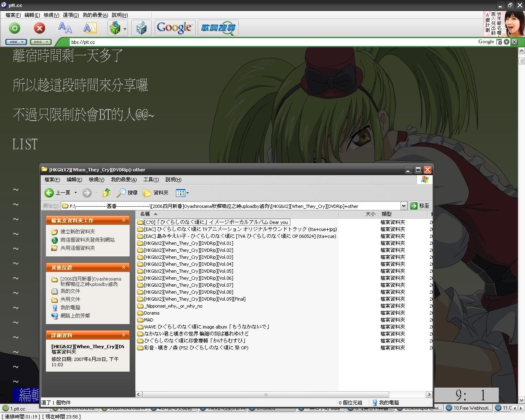Open 我的最愛(A) menu in Explorer window

click(x=123, y=180)
